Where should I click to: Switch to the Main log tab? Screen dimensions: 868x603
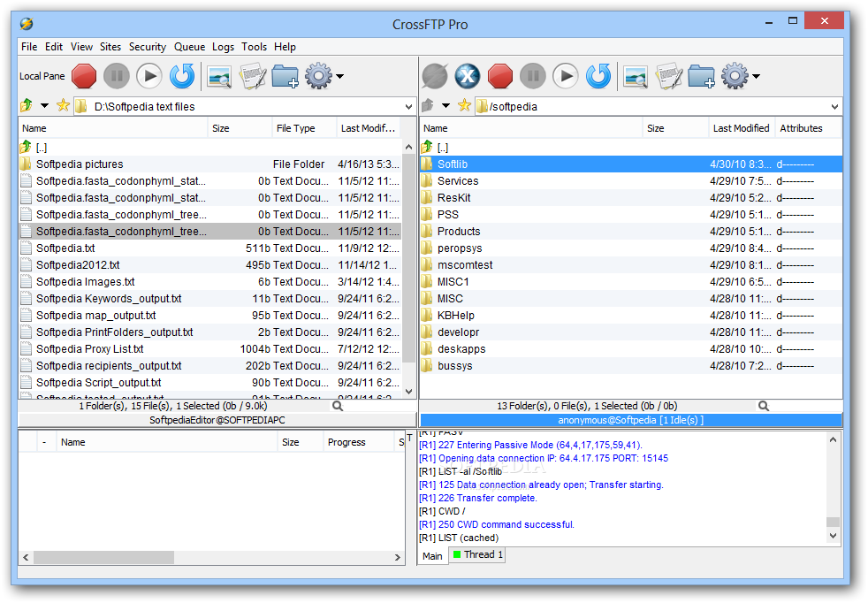[432, 556]
